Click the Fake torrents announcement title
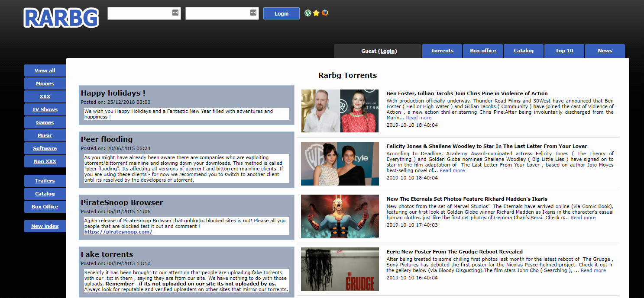Viewport: 644px width, 298px height. 107,254
